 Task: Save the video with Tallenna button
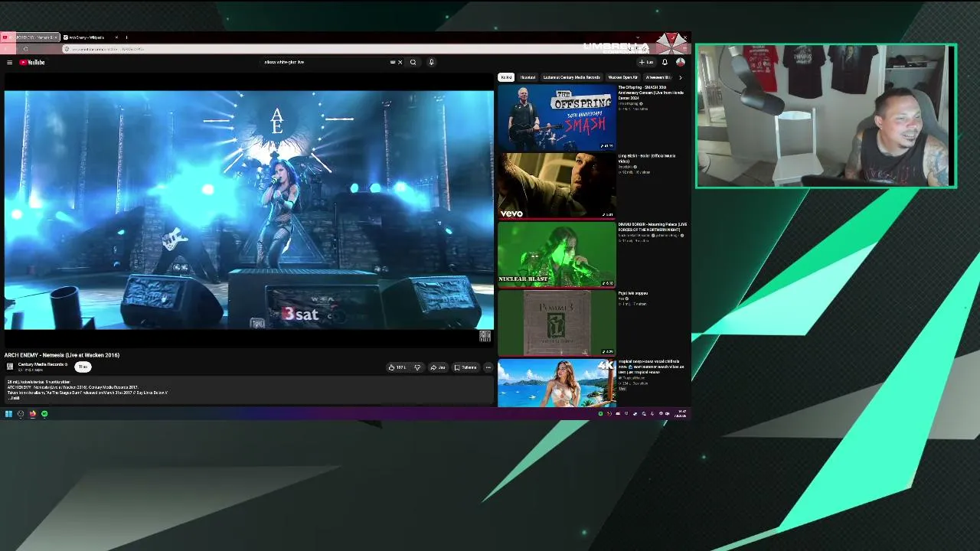point(465,367)
